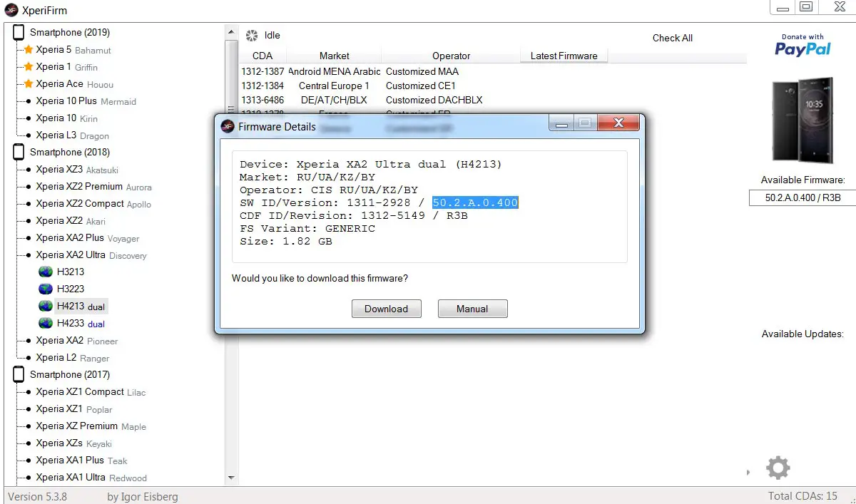Screen dimensions: 856x504
Task: Select Xperia XA1 Ultra Redwood
Action: [91, 478]
